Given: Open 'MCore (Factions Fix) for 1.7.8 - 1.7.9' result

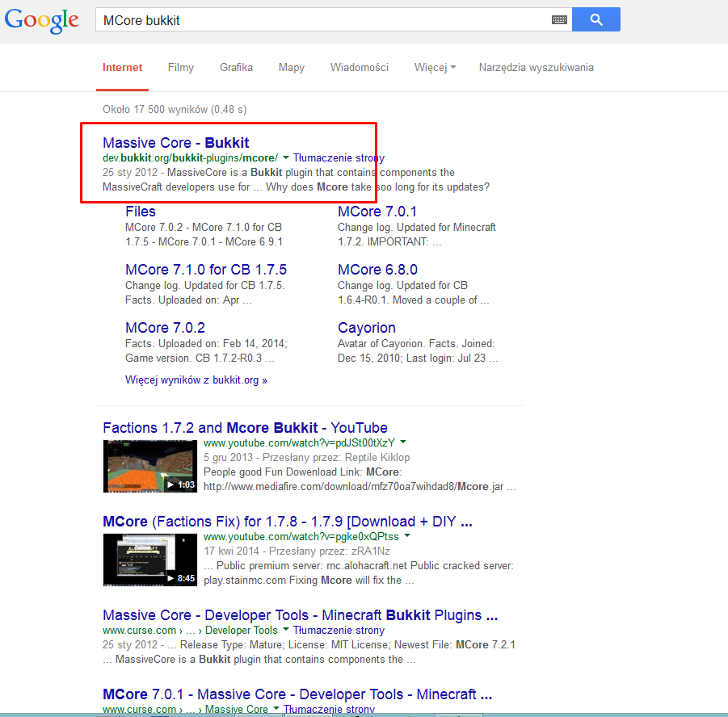Looking at the screenshot, I should tap(288, 521).
